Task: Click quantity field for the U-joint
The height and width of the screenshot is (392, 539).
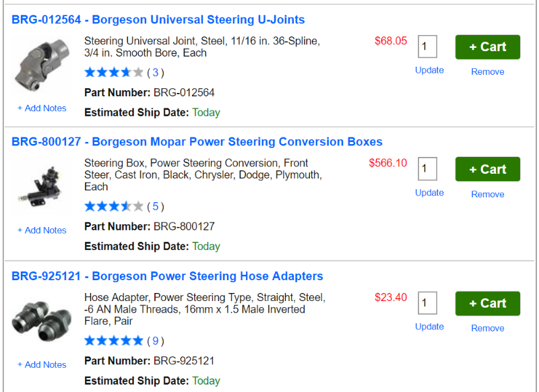Action: click(427, 47)
